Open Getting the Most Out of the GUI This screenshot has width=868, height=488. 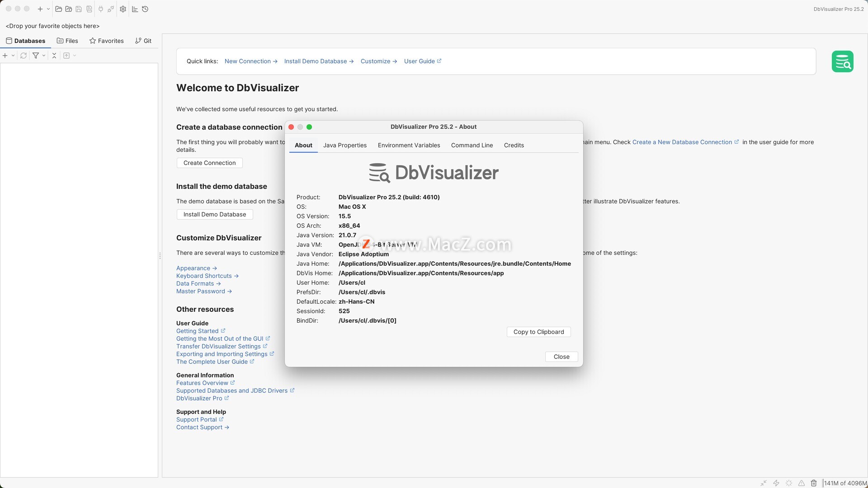click(223, 339)
